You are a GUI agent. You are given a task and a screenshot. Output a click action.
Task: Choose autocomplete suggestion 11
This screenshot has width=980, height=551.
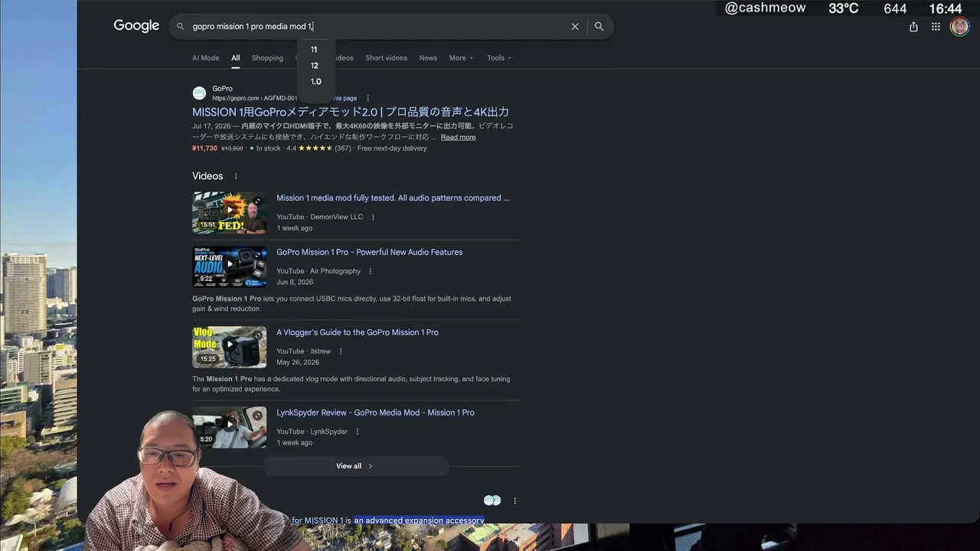[x=314, y=50]
